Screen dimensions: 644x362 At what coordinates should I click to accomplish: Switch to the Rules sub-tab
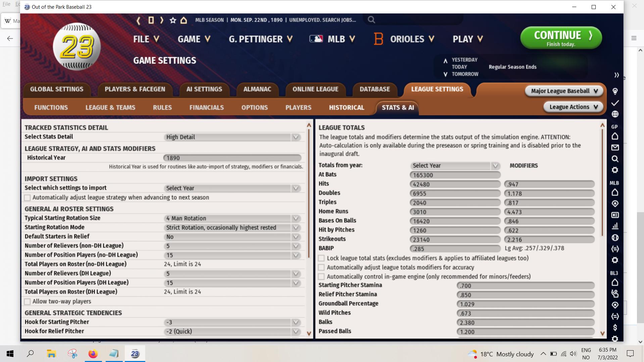point(162,108)
